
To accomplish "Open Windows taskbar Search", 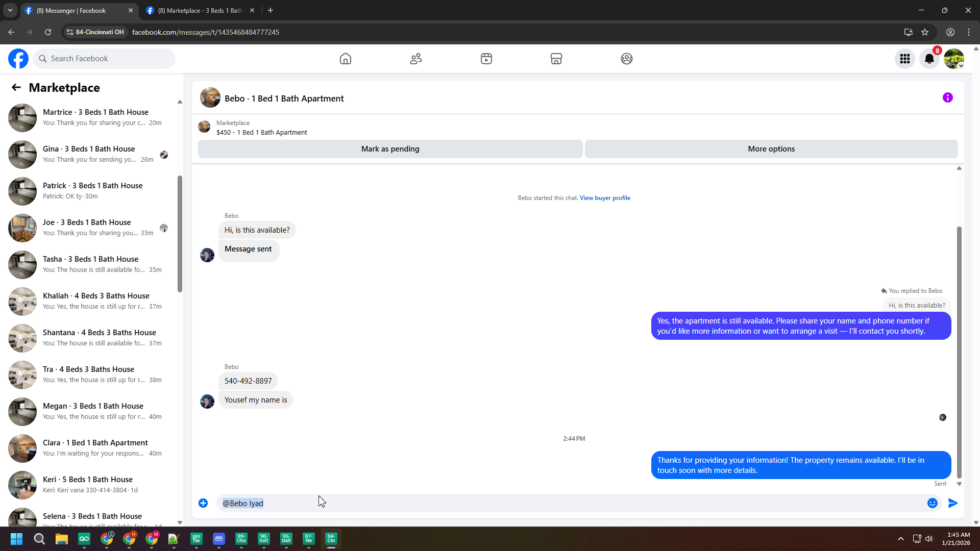I will pos(39,539).
